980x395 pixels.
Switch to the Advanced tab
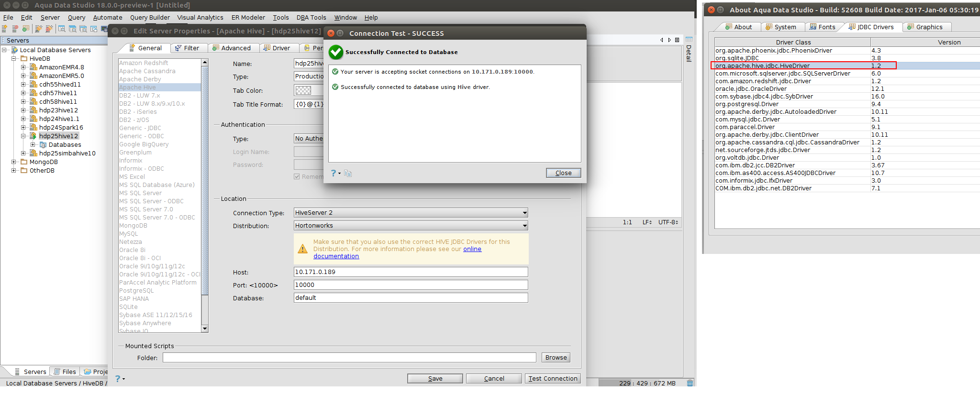(232, 48)
